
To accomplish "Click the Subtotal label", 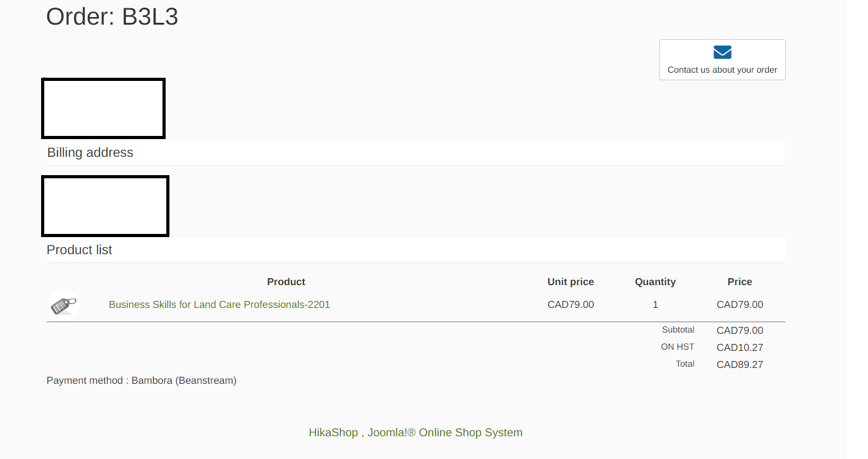I will point(678,330).
